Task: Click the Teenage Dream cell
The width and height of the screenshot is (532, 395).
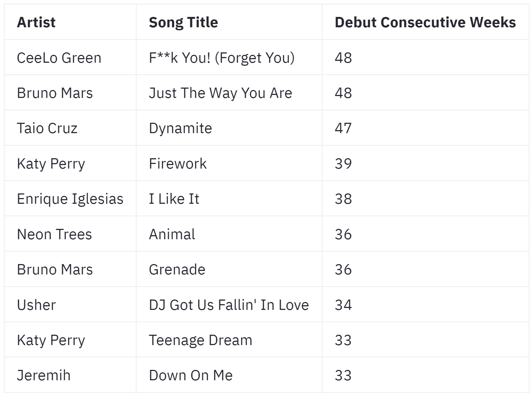Action: 200,340
